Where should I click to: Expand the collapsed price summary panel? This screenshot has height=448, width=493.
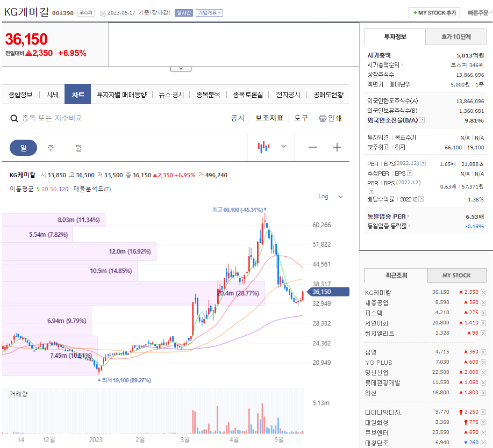[181, 68]
